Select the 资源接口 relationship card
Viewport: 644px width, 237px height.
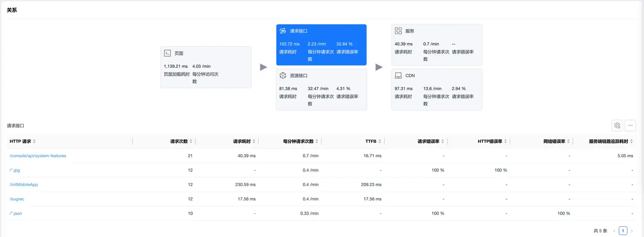321,89
